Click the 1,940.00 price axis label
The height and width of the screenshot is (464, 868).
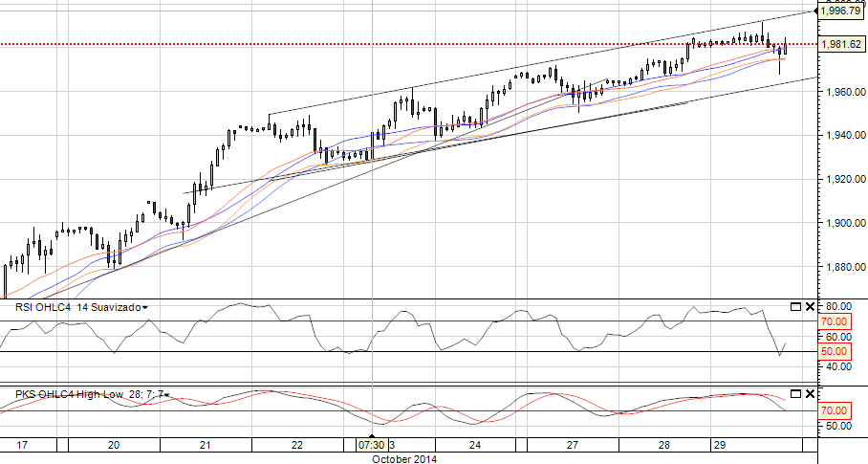[844, 135]
